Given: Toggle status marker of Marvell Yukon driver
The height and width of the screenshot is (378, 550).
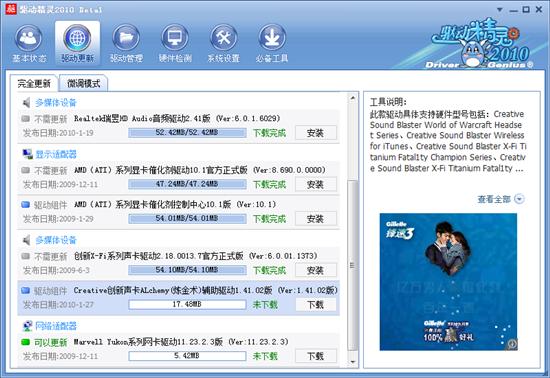Looking at the screenshot, I should point(25,342).
